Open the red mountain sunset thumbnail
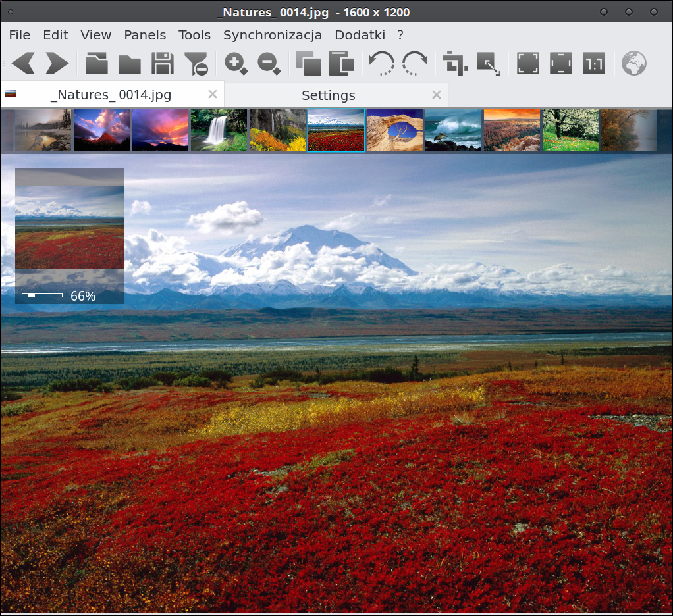This screenshot has height=616, width=673. click(101, 130)
